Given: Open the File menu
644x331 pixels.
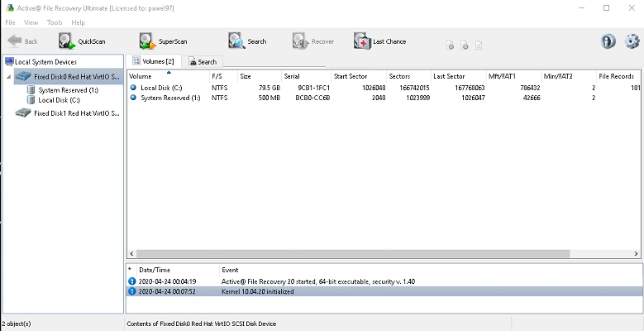Looking at the screenshot, I should pos(11,22).
